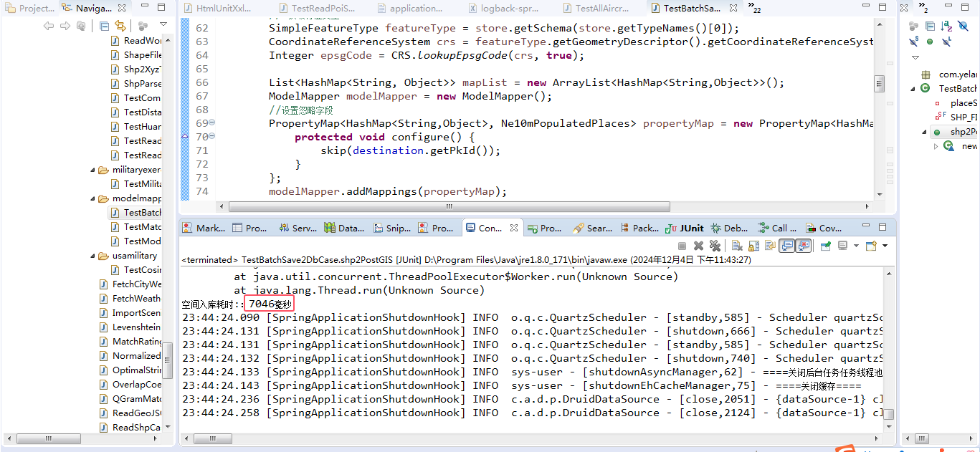
Task: Switch to the Project Explorer tab
Action: click(x=30, y=9)
